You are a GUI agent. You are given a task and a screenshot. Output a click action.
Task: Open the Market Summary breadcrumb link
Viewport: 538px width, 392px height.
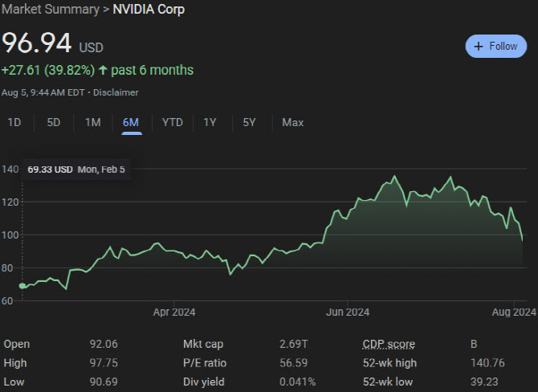pos(51,10)
